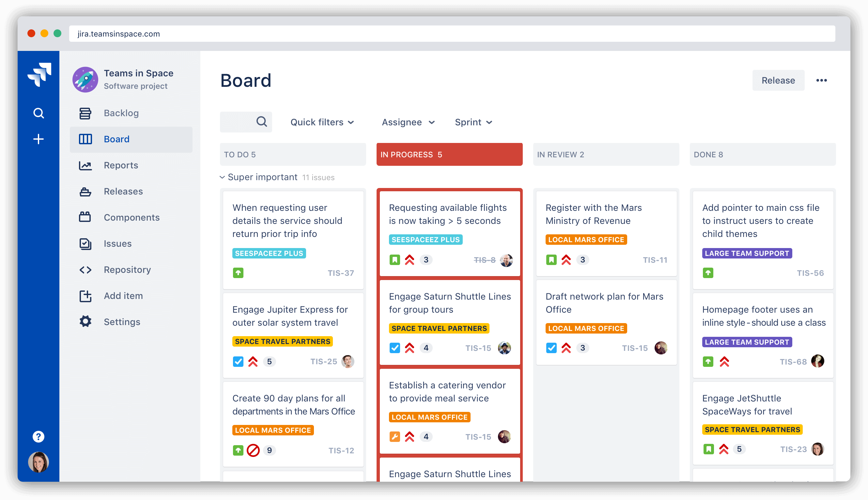Click the Releases navigation icon
Viewport: 868px width, 500px height.
[85, 191]
